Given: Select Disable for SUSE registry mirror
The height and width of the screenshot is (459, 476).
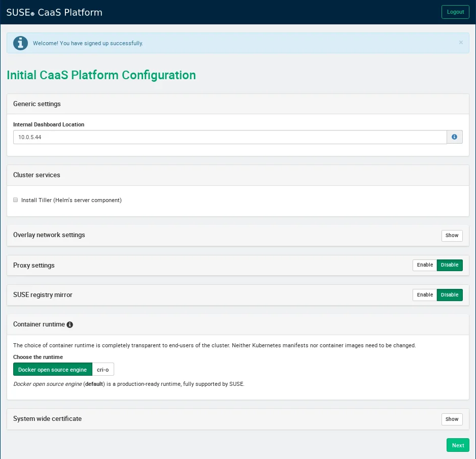Looking at the screenshot, I should click(449, 295).
